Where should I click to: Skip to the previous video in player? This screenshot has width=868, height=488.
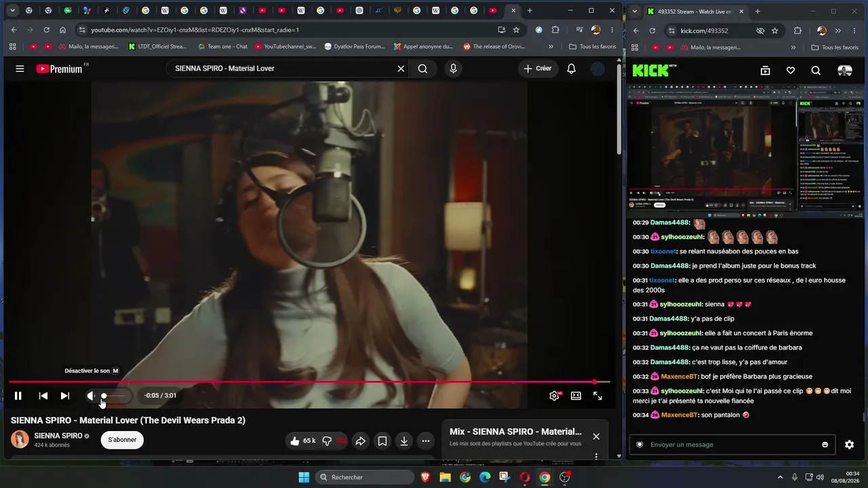(43, 396)
